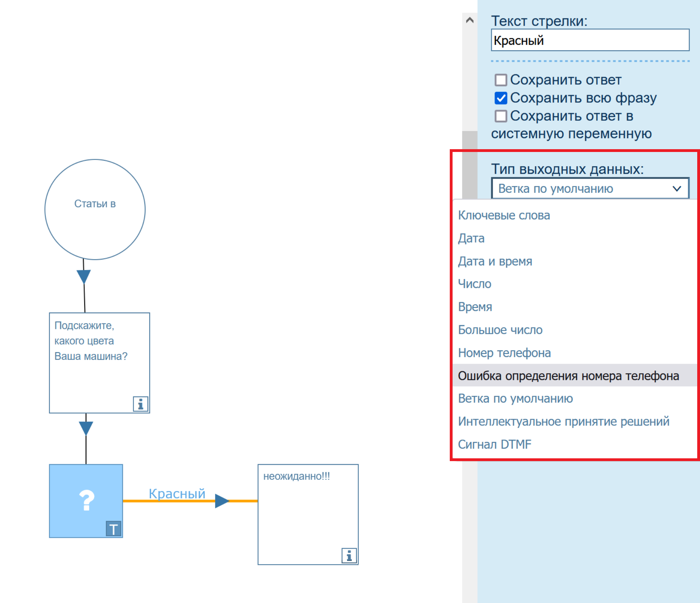Click scroll-up arrow of side panel
This screenshot has width=700, height=603.
(470, 20)
